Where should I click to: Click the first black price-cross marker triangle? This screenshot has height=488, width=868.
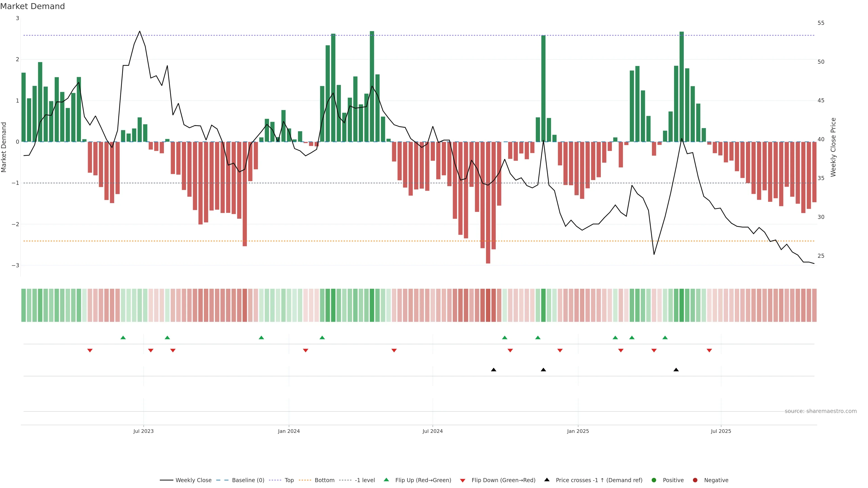point(494,370)
